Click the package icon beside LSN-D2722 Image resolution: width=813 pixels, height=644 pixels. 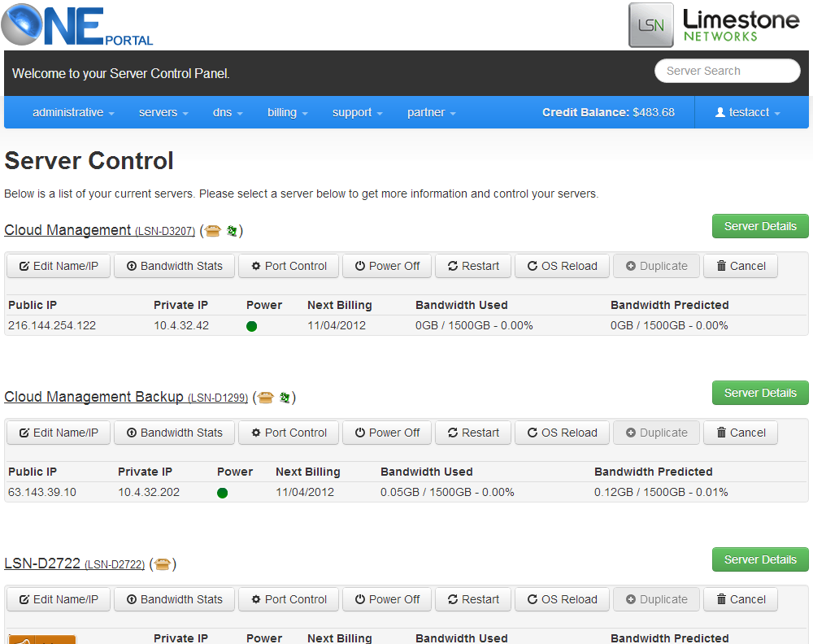tap(163, 564)
